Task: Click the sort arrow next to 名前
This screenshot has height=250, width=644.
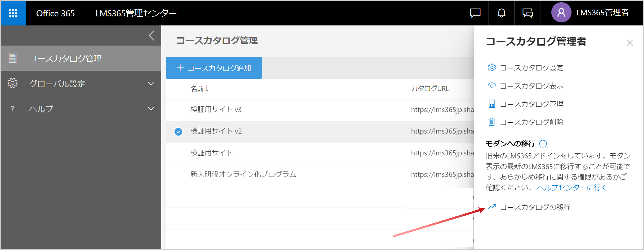Action: click(207, 88)
